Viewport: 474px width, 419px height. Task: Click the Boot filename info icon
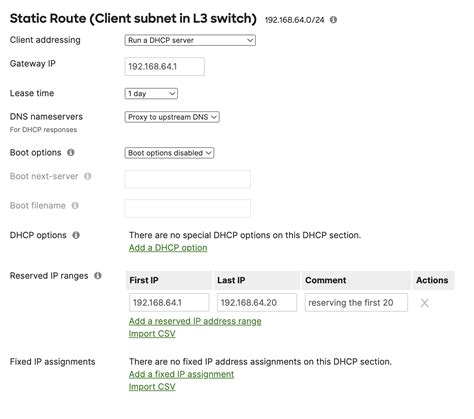click(75, 205)
